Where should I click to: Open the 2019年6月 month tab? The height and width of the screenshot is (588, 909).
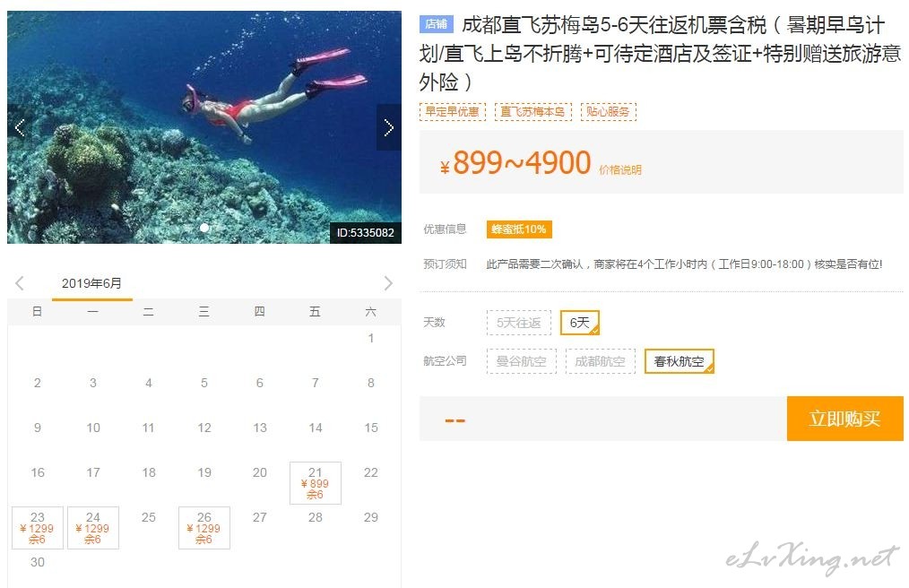(91, 283)
